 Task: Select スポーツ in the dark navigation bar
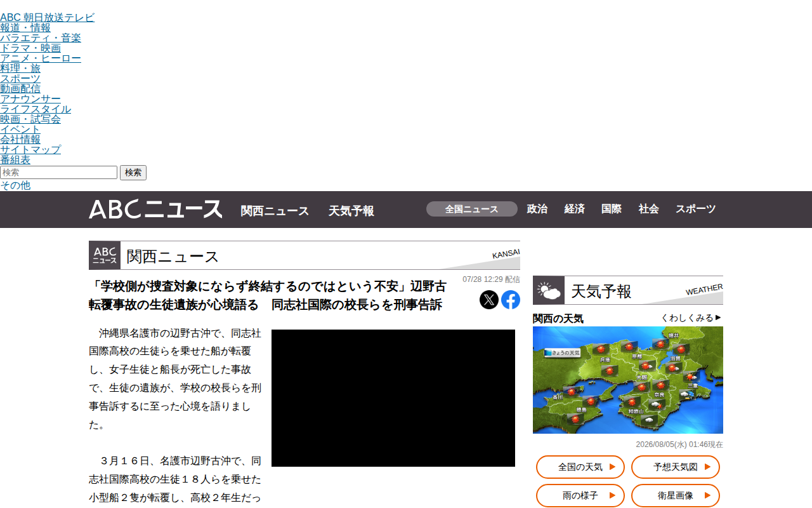click(696, 209)
